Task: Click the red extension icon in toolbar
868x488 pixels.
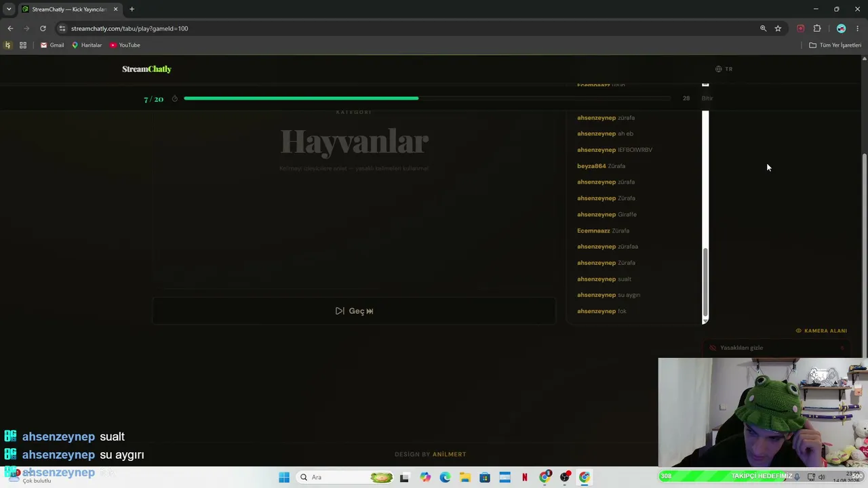Action: point(801,28)
